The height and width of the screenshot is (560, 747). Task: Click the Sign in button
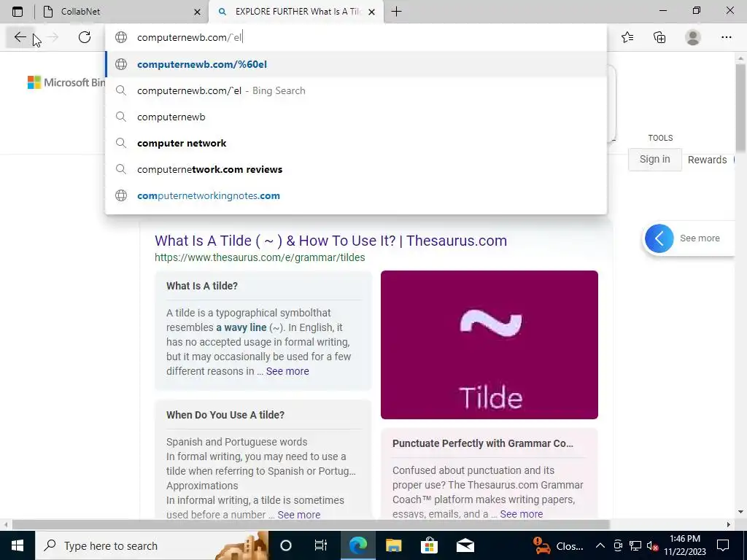tap(654, 160)
